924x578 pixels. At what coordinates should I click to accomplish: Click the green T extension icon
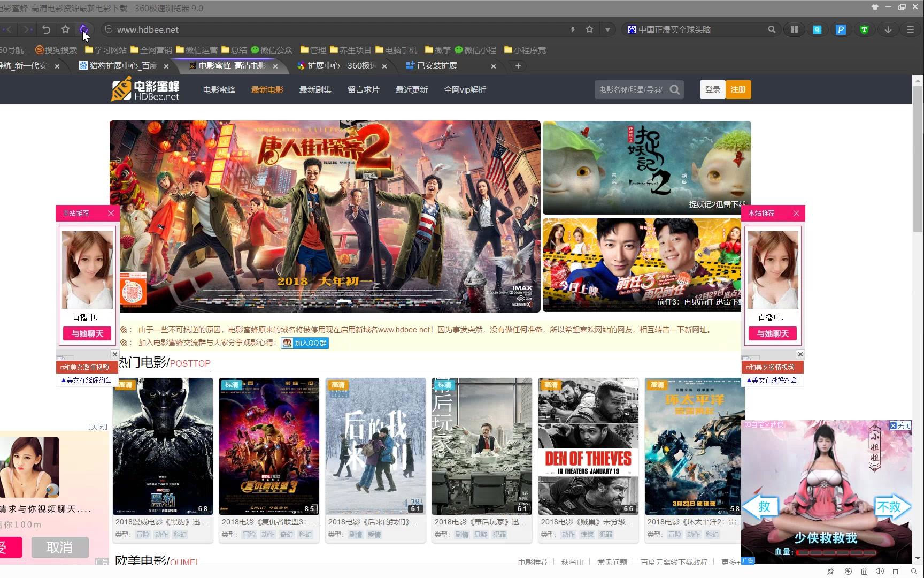pos(864,30)
